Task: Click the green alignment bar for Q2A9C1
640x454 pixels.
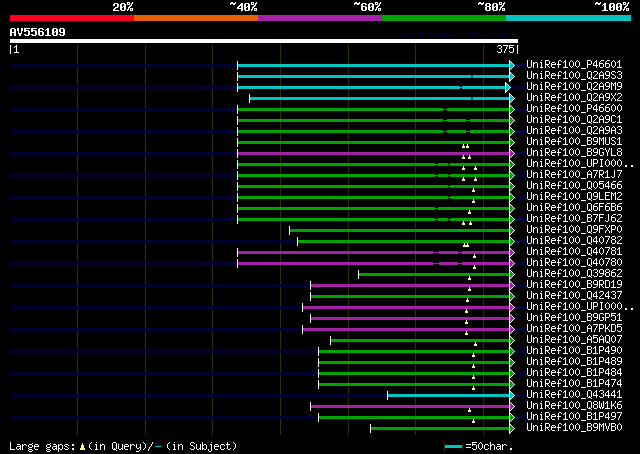Action: pos(373,120)
